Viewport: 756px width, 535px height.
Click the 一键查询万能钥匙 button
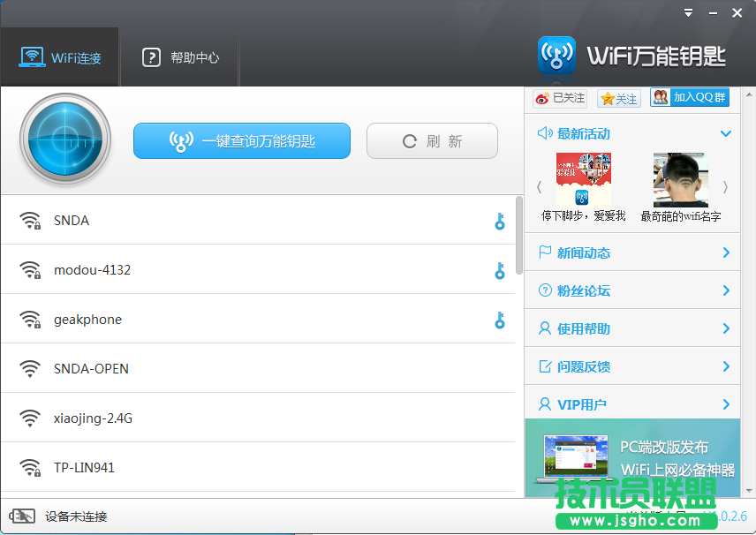[x=241, y=140]
